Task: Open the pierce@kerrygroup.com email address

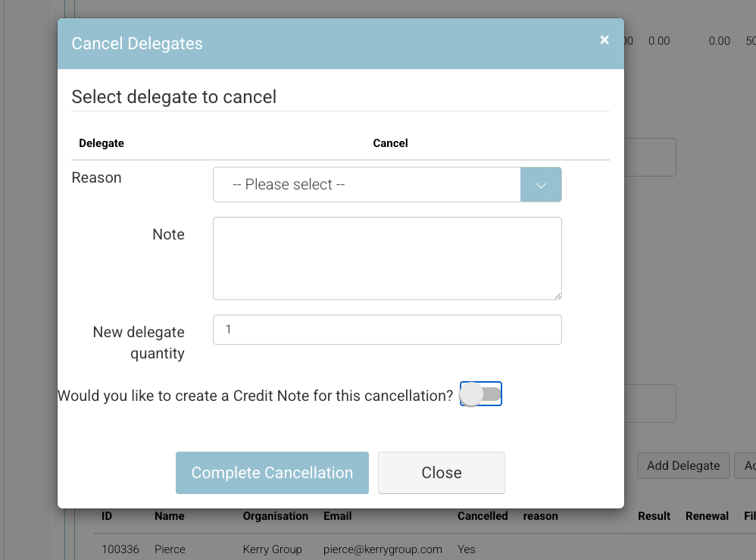Action: 383,549
